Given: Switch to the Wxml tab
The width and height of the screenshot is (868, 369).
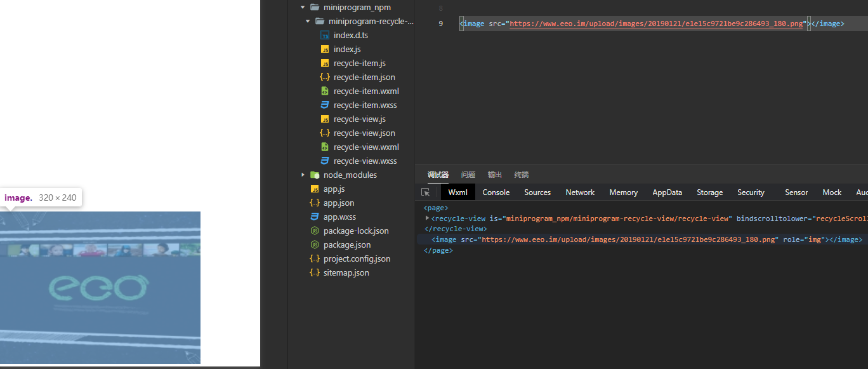Looking at the screenshot, I should [457, 192].
